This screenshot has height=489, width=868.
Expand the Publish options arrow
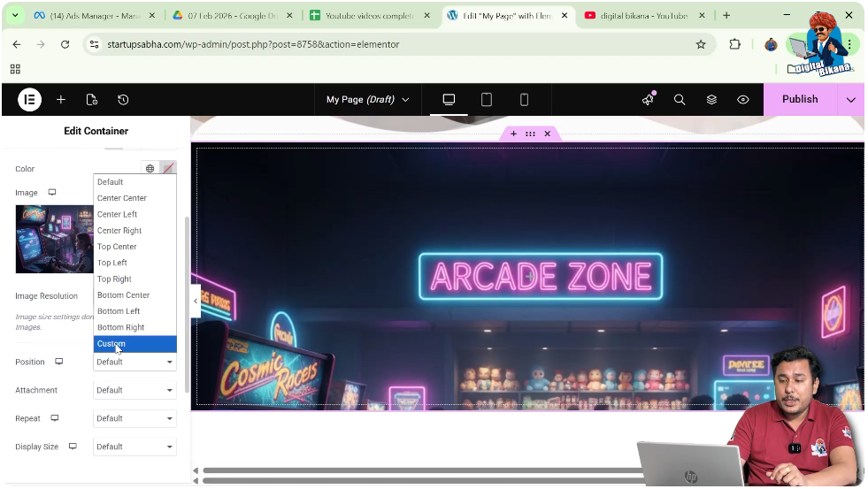click(851, 100)
